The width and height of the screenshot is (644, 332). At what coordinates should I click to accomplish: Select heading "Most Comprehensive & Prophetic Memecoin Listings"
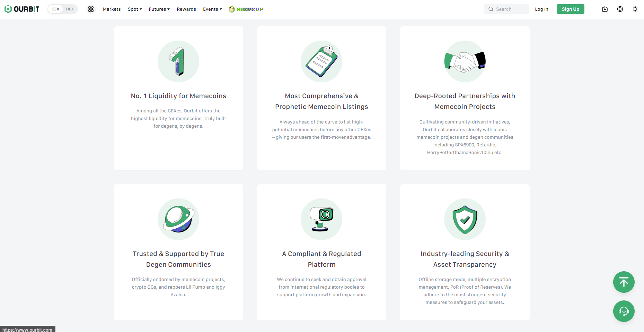321,101
